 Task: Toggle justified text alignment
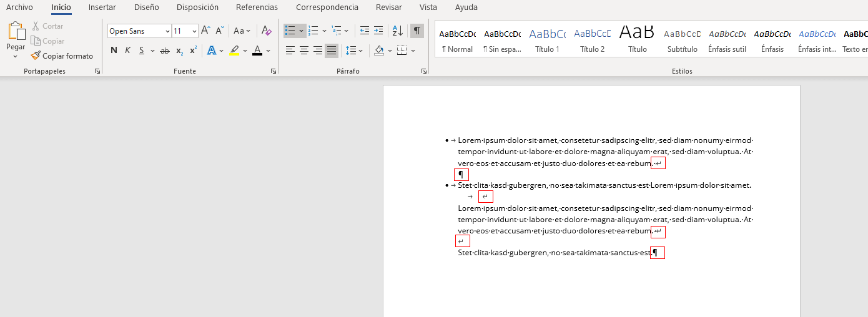tap(332, 51)
